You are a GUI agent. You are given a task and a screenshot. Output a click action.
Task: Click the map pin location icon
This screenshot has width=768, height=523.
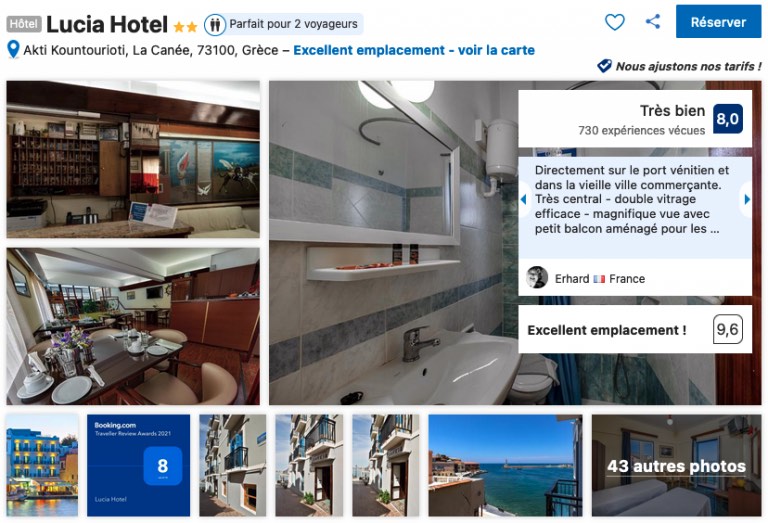coord(13,50)
